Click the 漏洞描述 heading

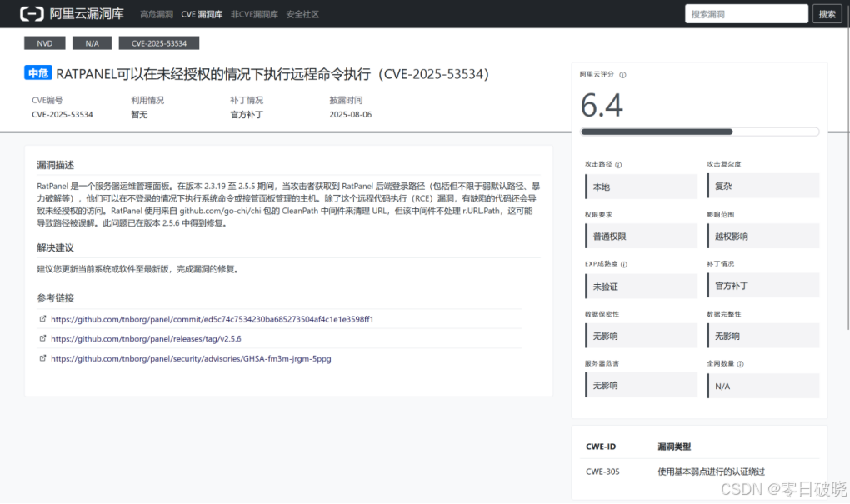(55, 165)
